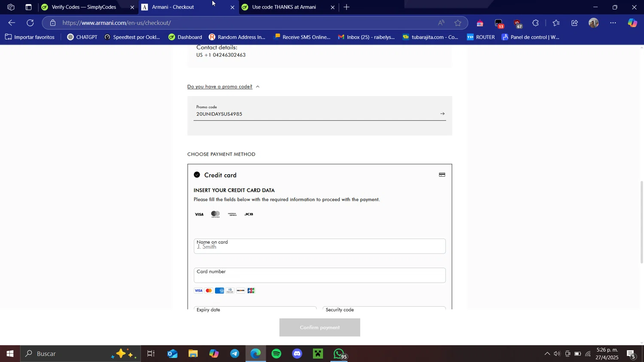Image resolution: width=644 pixels, height=362 pixels.
Task: Open Settings and more menu
Action: coord(613,23)
